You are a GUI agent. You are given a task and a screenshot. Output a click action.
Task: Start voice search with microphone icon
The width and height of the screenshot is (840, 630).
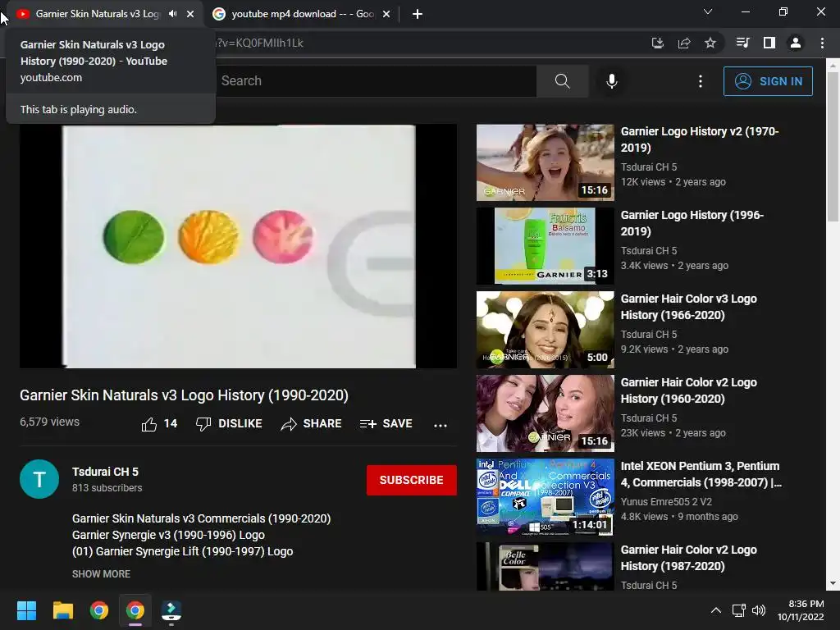point(611,81)
